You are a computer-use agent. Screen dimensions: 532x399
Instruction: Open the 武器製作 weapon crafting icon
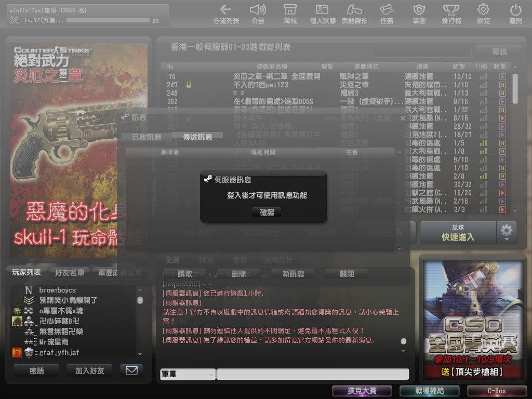pyautogui.click(x=354, y=14)
